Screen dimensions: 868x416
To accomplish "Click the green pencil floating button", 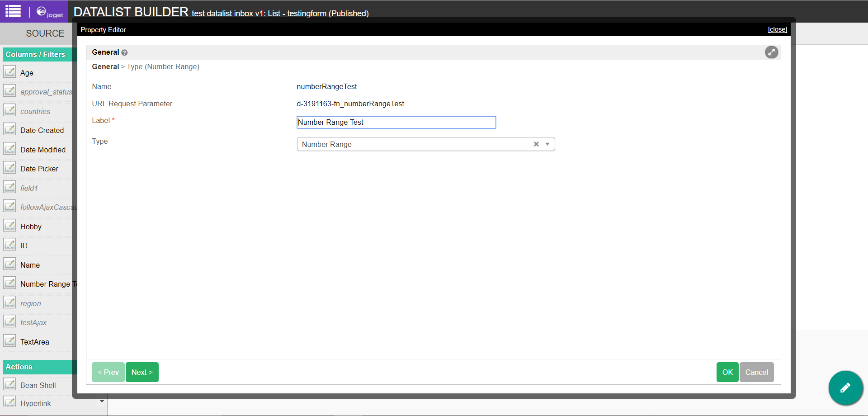I will click(845, 388).
